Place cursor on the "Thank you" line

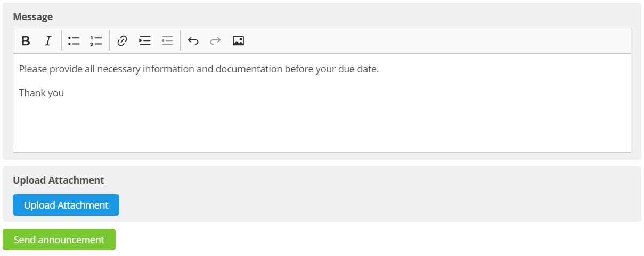pyautogui.click(x=42, y=93)
